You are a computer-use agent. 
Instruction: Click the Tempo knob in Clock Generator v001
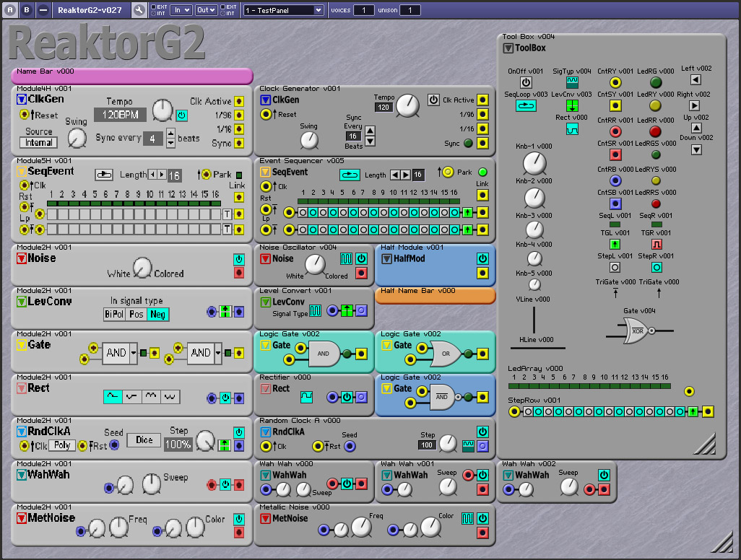[407, 106]
